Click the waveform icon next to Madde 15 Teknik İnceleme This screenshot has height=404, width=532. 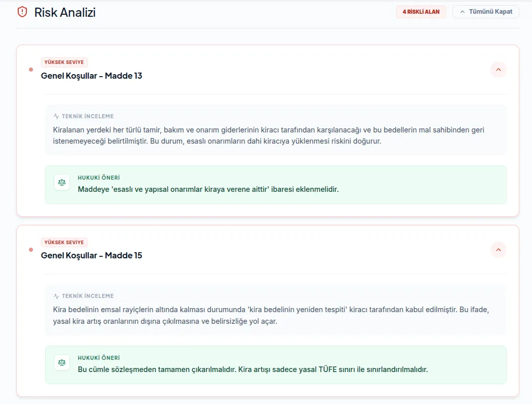click(x=56, y=296)
